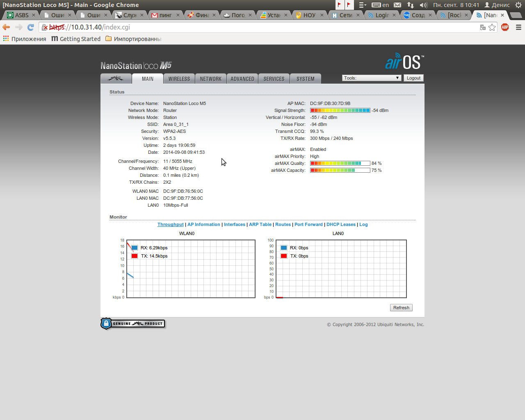Click the Ubiquiti logo tab in airOS
This screenshot has height=420, width=525.
pos(116,79)
